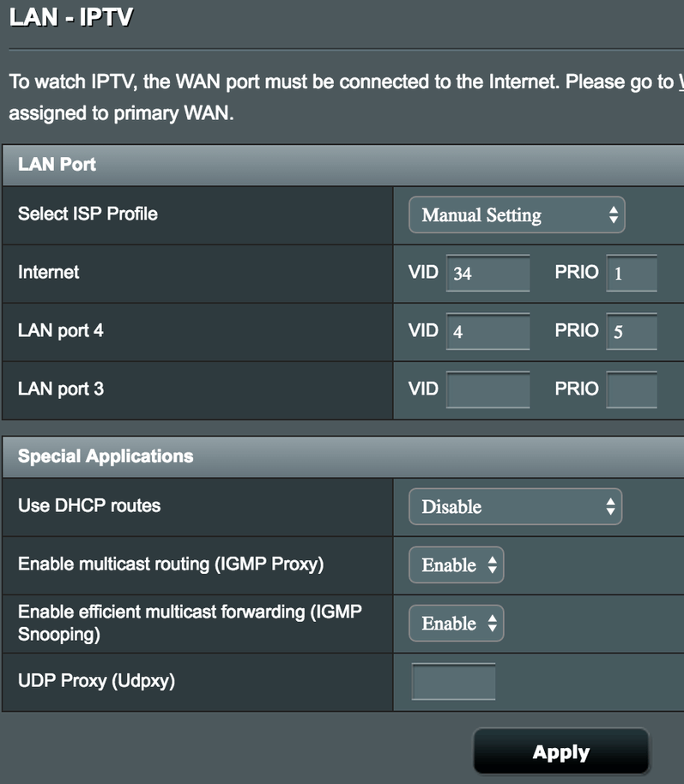Focus the Internet PRIO field
684x784 pixels.
(631, 274)
